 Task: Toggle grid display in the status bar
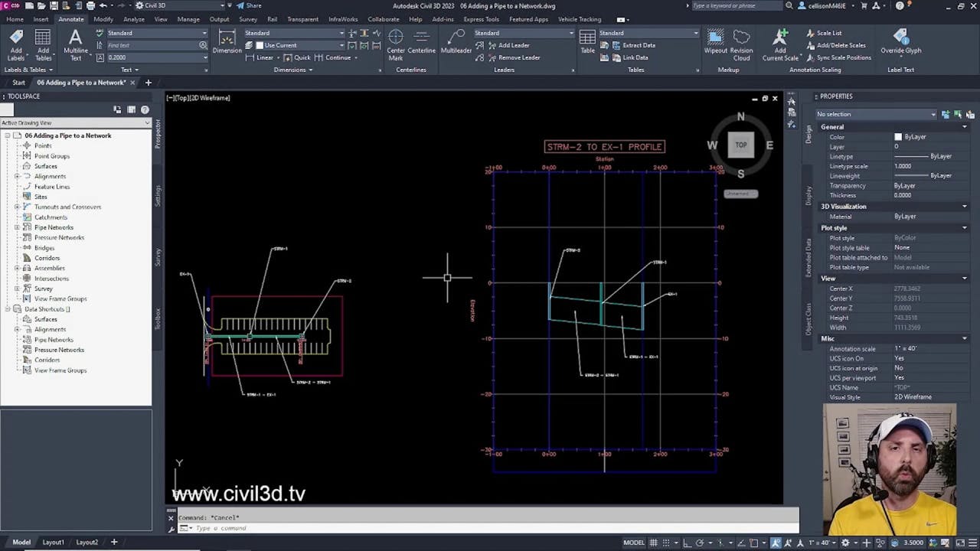pos(654,543)
